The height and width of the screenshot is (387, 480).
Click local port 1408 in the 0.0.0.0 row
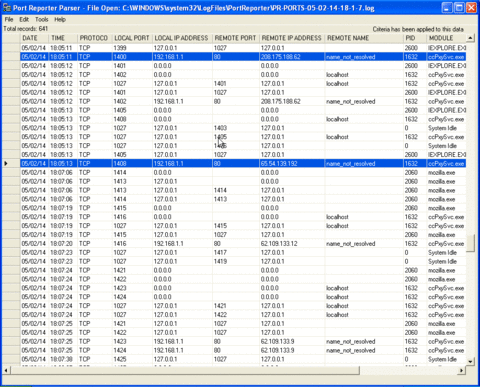click(132, 119)
